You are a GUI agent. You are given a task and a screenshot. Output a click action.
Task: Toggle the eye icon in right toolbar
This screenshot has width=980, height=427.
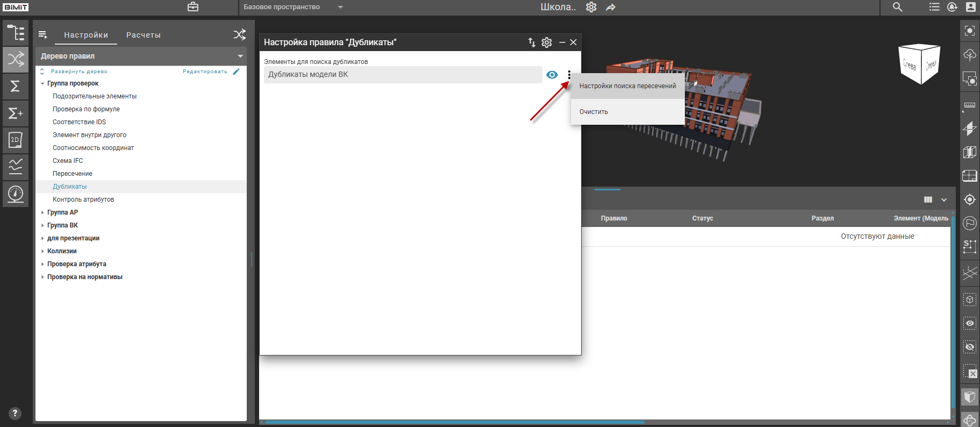pyautogui.click(x=970, y=323)
